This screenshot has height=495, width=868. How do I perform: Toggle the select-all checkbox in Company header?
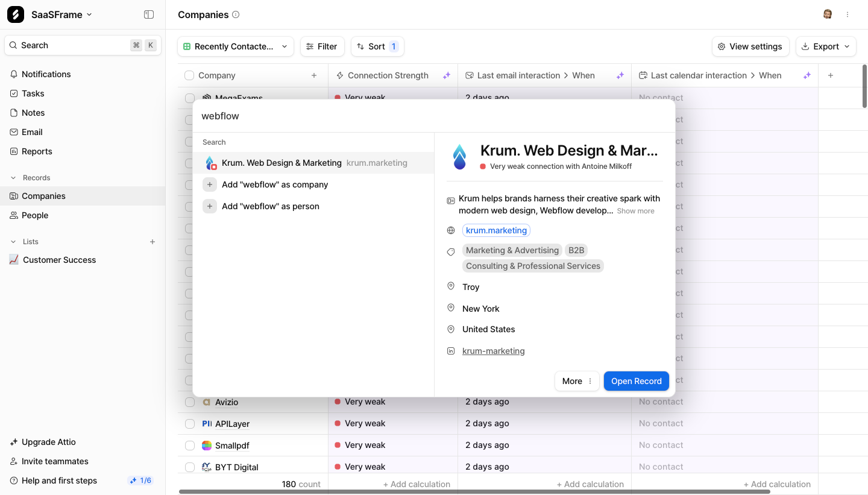(x=189, y=75)
